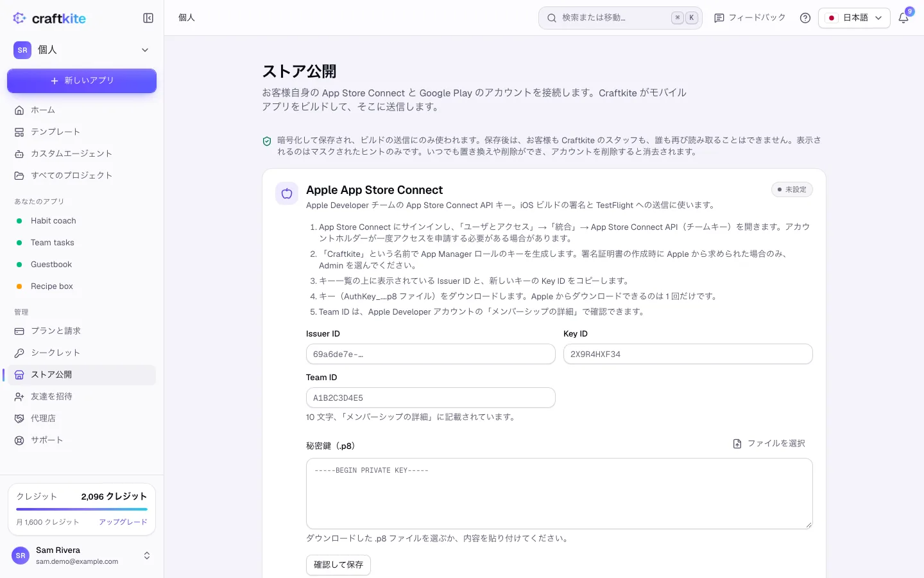Open the Guestbook app
The image size is (924, 578).
coord(82,265)
